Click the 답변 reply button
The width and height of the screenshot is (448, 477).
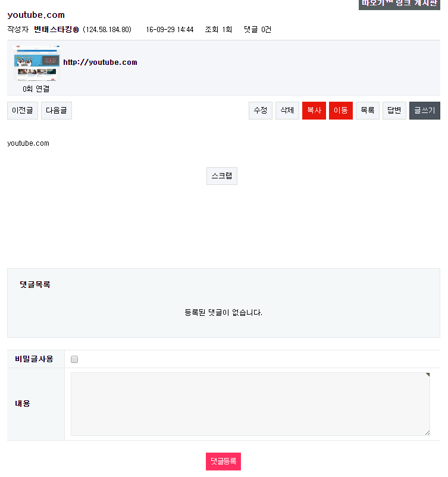(x=394, y=111)
